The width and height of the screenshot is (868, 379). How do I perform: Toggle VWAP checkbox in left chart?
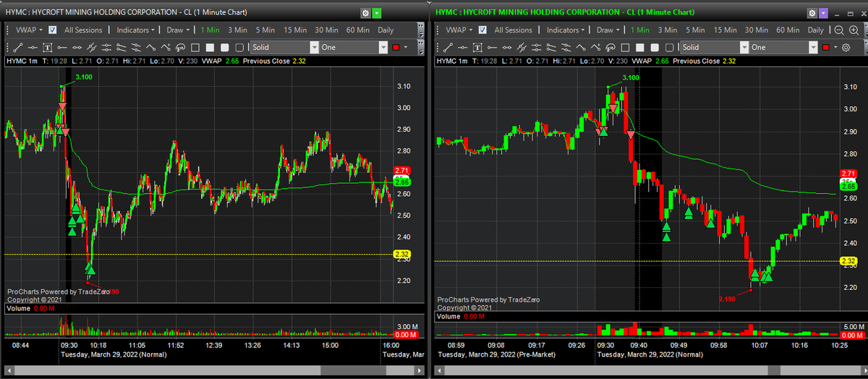pos(52,30)
